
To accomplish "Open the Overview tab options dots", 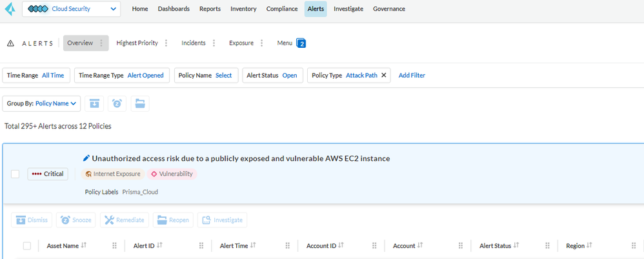I will point(101,43).
